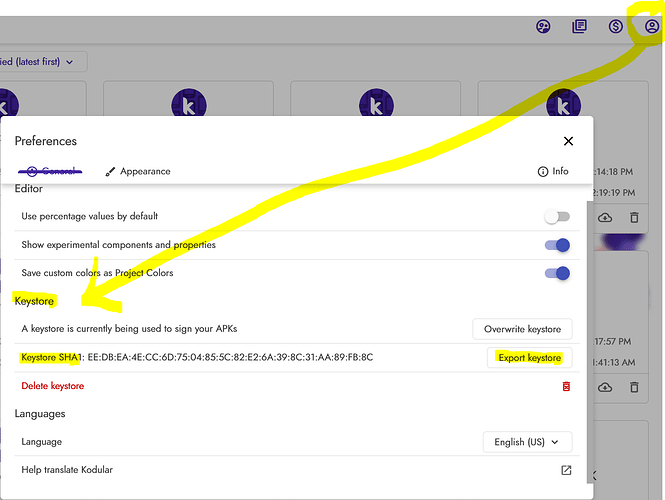This screenshot has height=500, width=665.
Task: Click the dollar sign monetization icon
Action: coord(615,26)
